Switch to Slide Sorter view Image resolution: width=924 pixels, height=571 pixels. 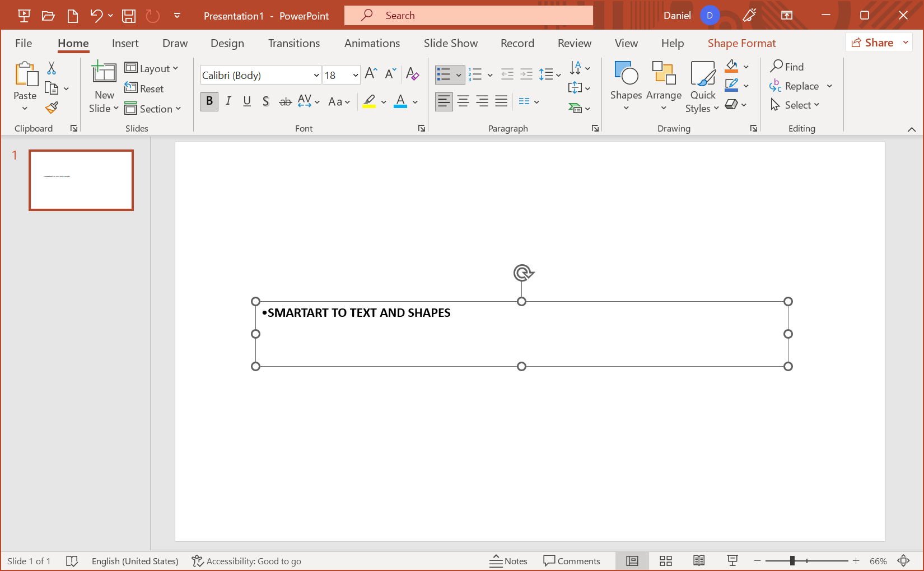pos(665,560)
